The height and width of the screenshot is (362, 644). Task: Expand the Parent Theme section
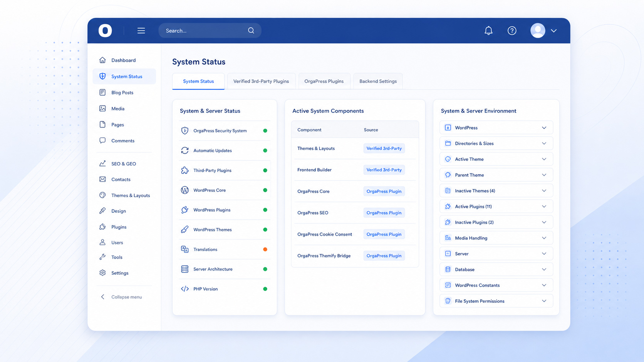pyautogui.click(x=496, y=175)
